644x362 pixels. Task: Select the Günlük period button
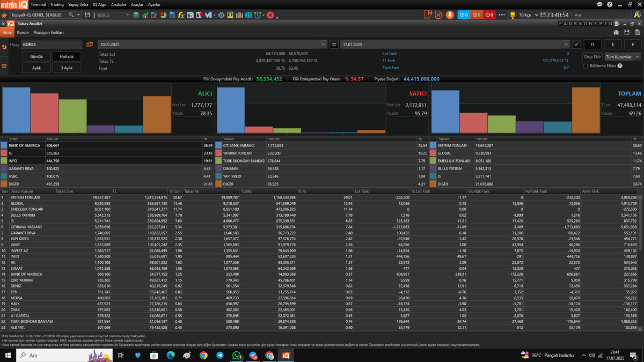tap(36, 56)
